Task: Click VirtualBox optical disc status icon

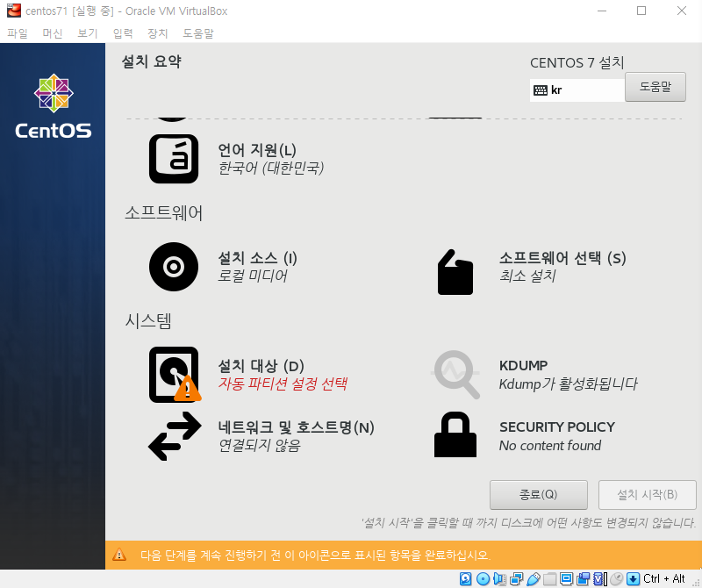Action: tap(484, 578)
